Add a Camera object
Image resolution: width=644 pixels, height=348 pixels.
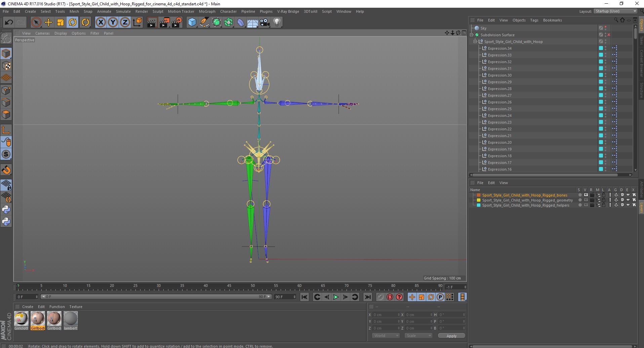[x=265, y=23]
